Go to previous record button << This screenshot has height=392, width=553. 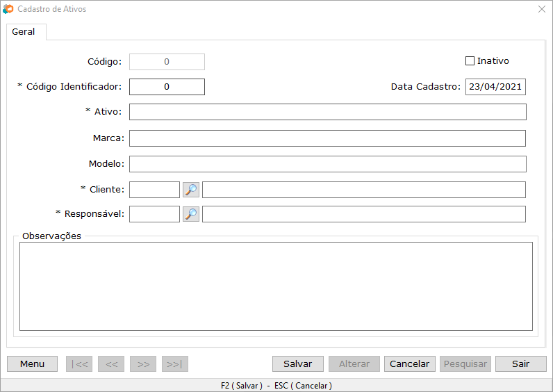point(111,364)
